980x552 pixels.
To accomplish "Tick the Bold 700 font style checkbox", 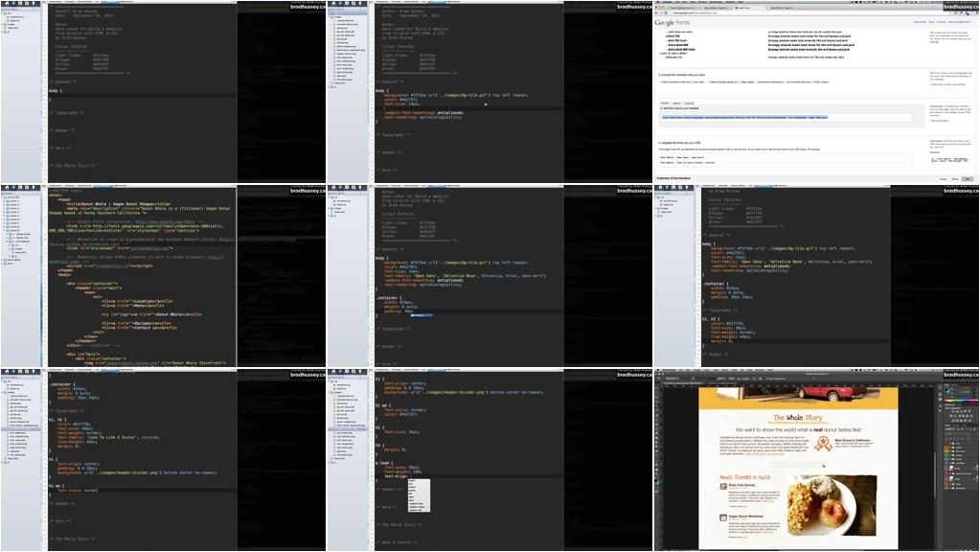I will click(x=666, y=36).
